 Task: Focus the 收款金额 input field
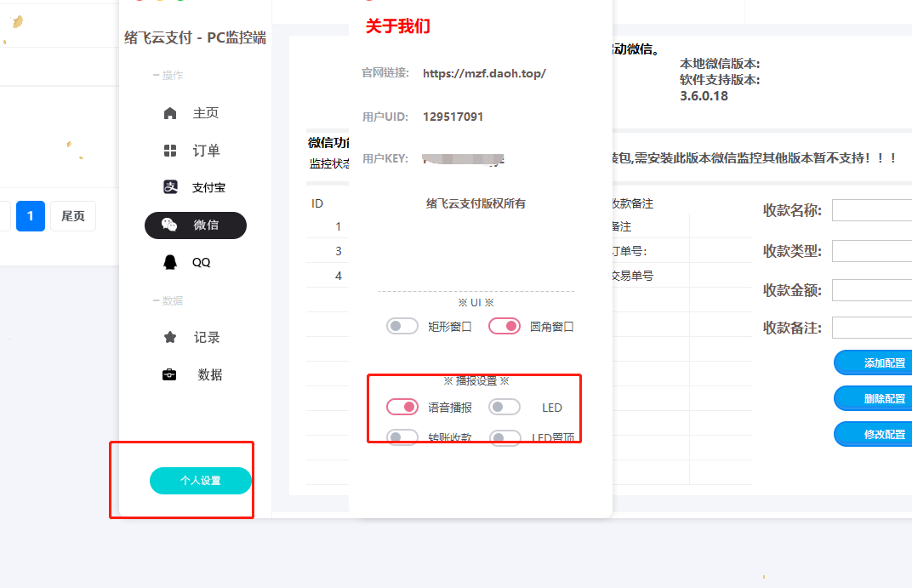click(x=872, y=290)
